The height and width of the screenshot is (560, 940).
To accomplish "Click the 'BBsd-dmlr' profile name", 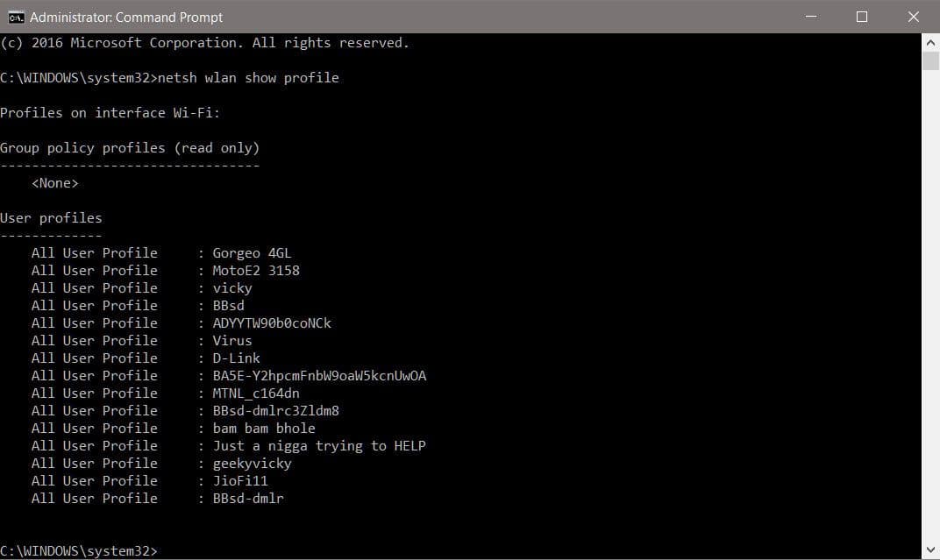I will click(x=246, y=498).
